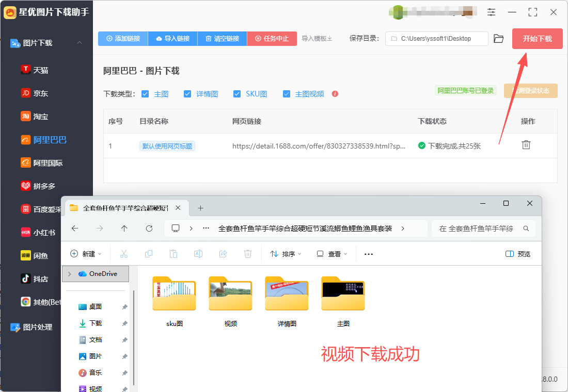Click the Cut scissors icon
Viewport: 568px width, 392px height.
tap(124, 254)
